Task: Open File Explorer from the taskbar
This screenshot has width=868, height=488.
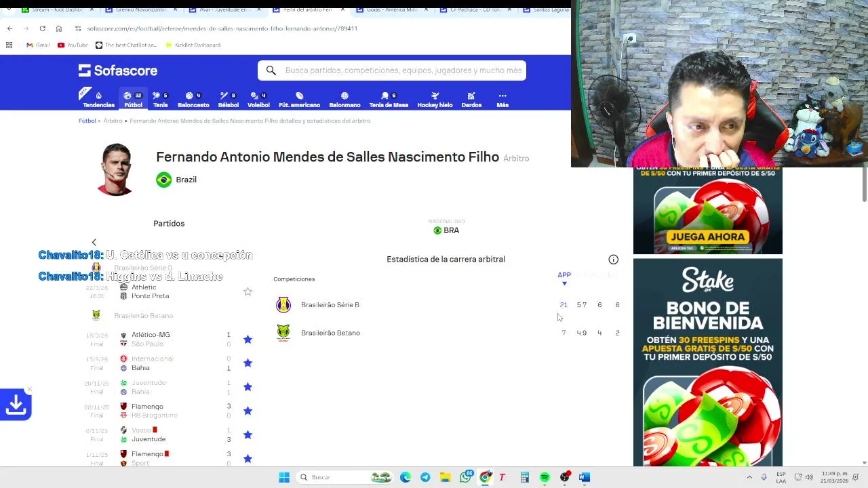Action: (x=445, y=477)
